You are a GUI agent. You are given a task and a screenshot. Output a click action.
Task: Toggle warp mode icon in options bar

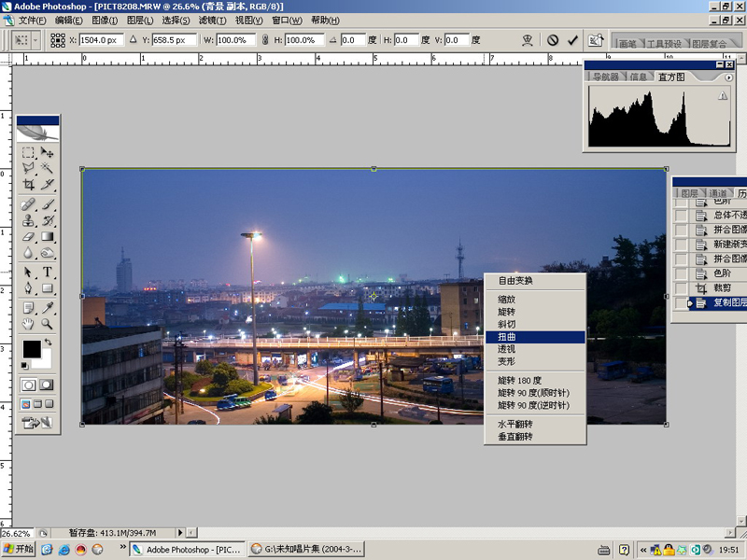click(x=527, y=40)
